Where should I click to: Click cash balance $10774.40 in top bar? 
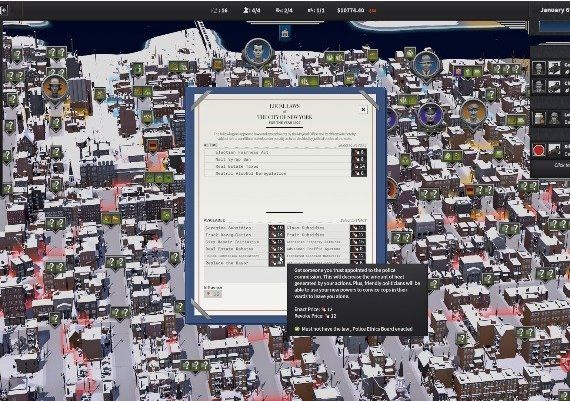point(350,10)
